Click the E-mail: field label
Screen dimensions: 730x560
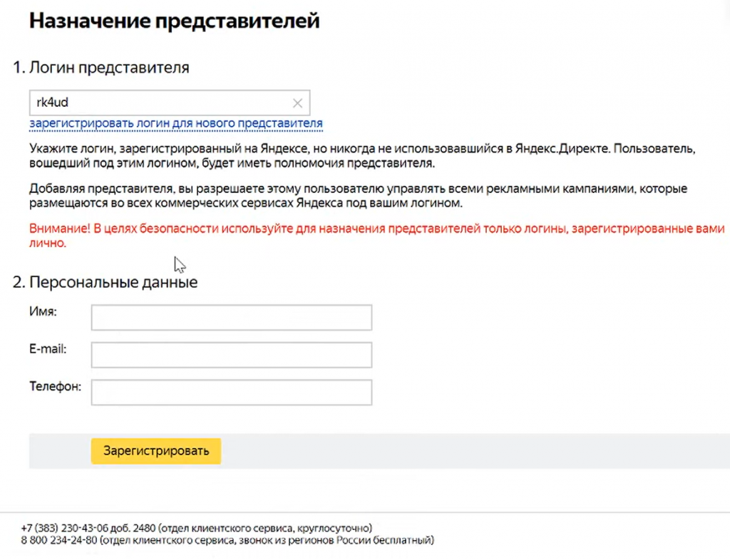click(x=48, y=349)
